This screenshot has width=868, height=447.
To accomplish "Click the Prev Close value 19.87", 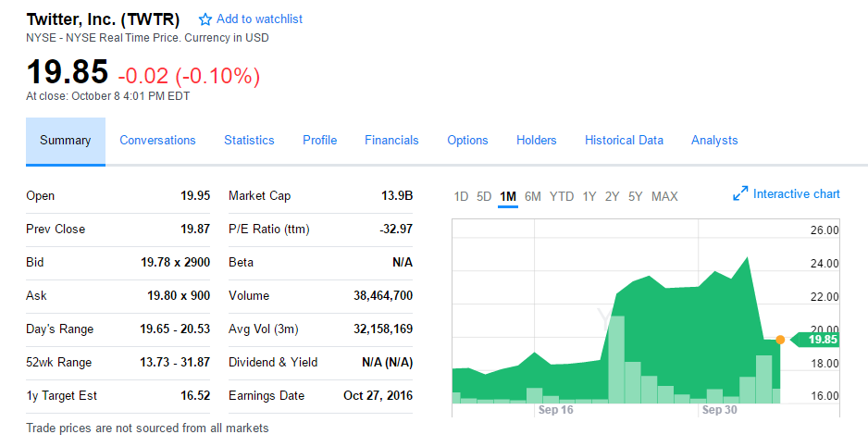I will click(195, 229).
